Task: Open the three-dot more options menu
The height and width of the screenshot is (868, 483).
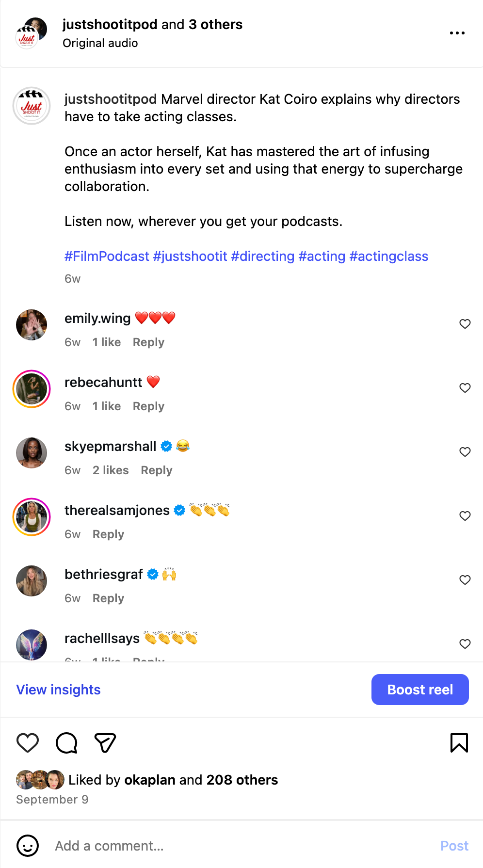Action: click(x=457, y=33)
